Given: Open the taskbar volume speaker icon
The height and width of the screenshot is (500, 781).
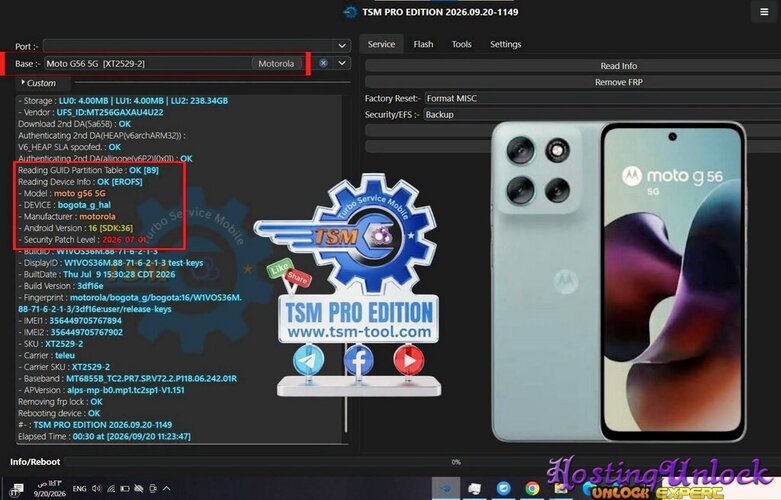Looking at the screenshot, I should click(x=97, y=489).
